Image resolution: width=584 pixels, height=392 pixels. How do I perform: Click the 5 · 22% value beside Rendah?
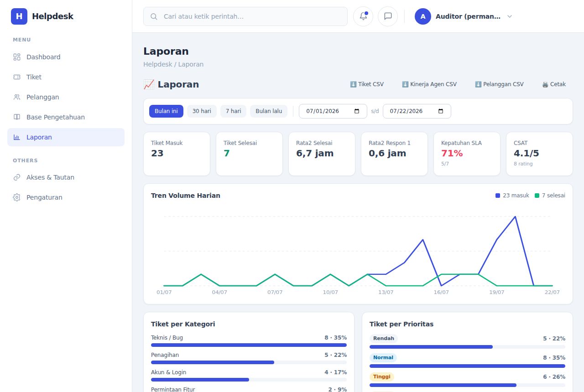(x=554, y=339)
